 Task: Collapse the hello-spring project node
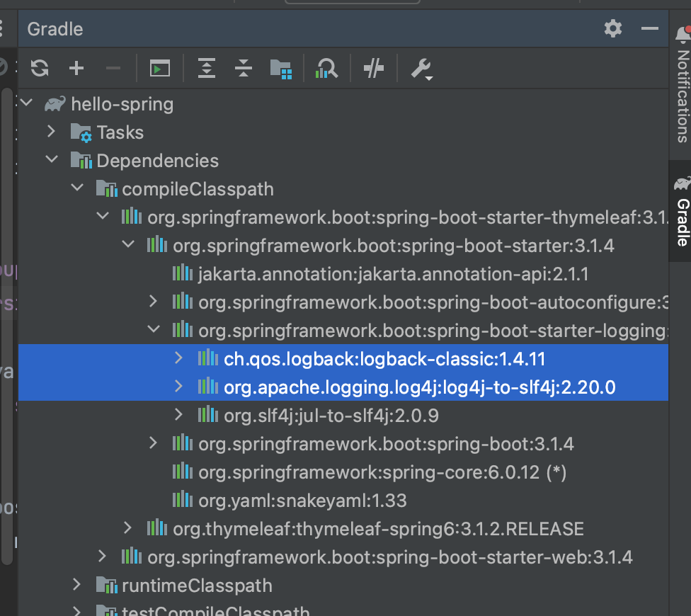(x=26, y=103)
